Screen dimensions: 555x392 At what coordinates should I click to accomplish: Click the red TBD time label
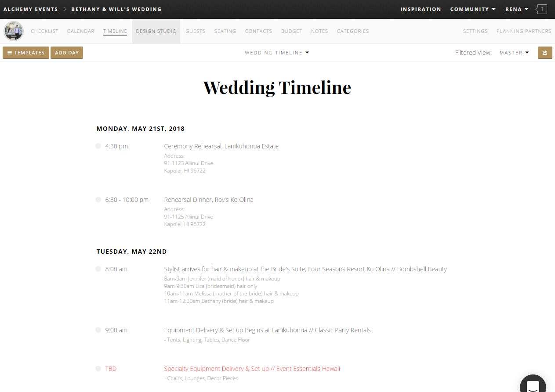click(111, 369)
